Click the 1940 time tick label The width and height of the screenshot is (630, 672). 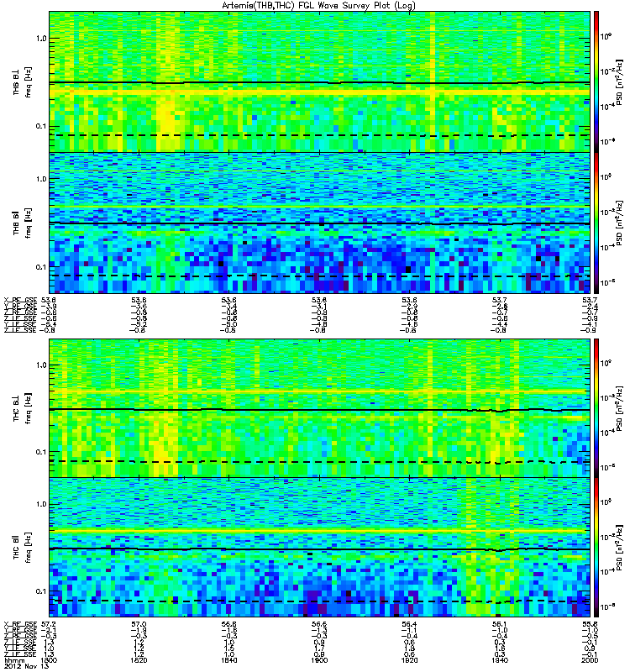[500, 660]
